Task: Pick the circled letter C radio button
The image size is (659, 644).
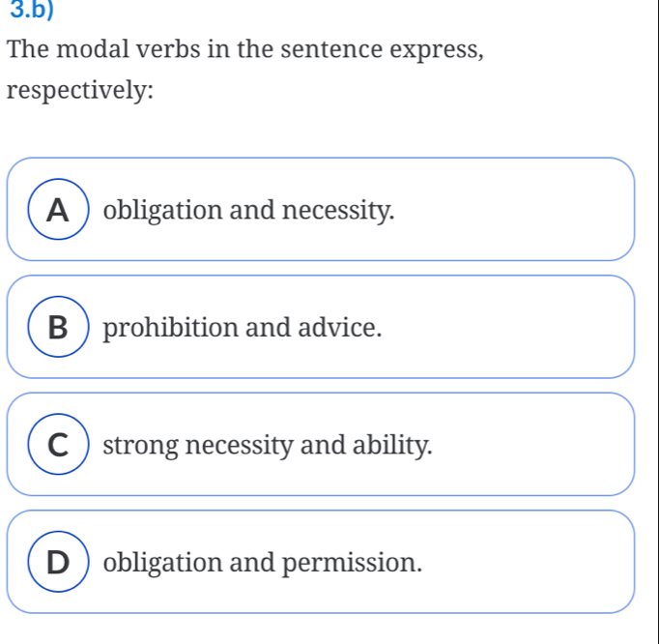Action: coord(61,445)
